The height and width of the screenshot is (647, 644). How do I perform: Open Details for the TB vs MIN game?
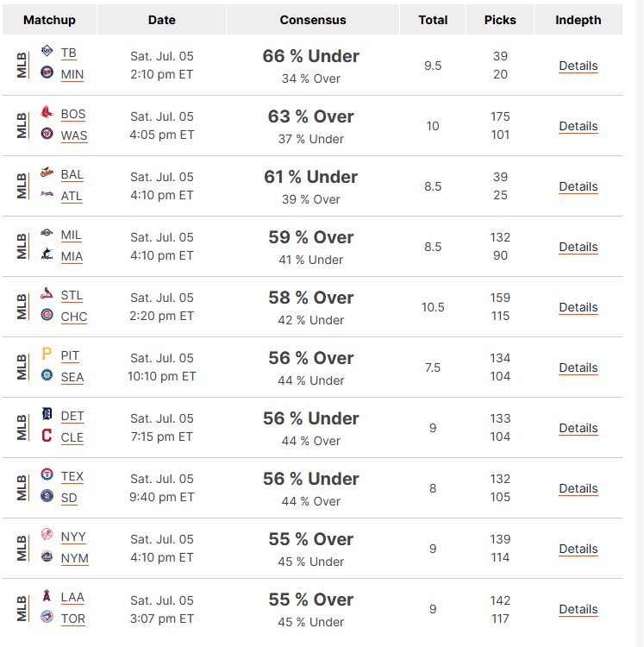[578, 66]
